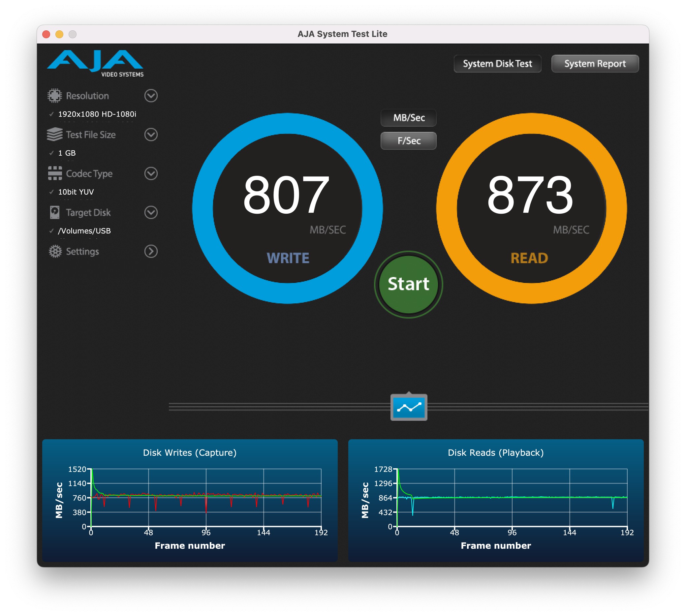Click the Resolution chip icon
686x616 pixels.
pos(54,96)
